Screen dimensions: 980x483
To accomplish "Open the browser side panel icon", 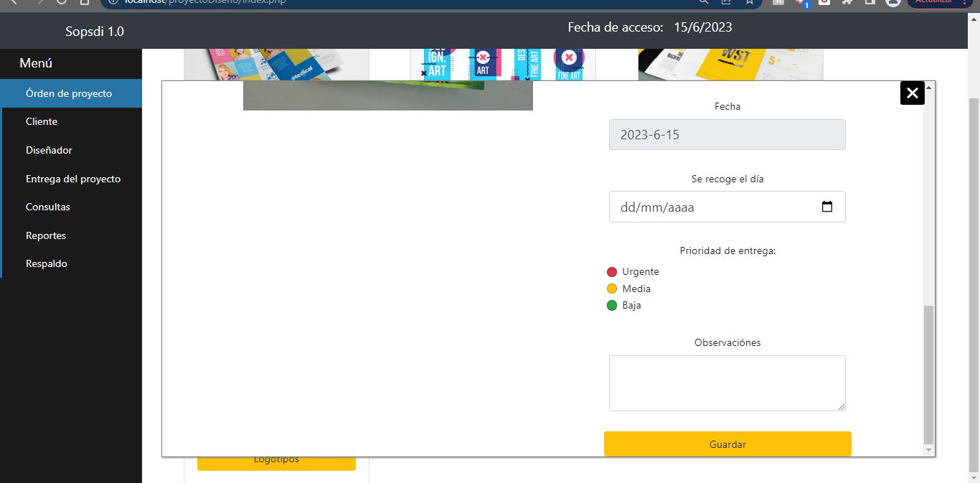I will point(870,2).
